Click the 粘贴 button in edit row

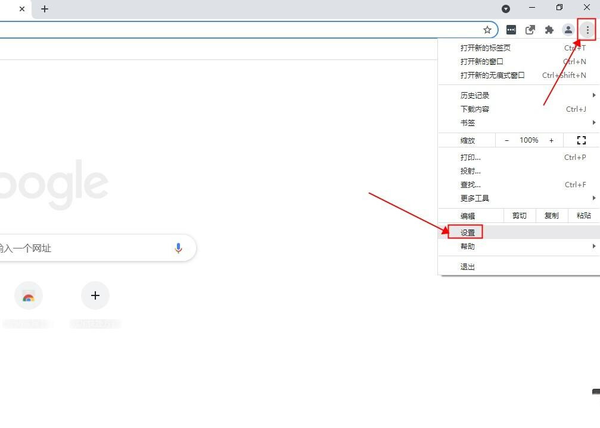(584, 215)
